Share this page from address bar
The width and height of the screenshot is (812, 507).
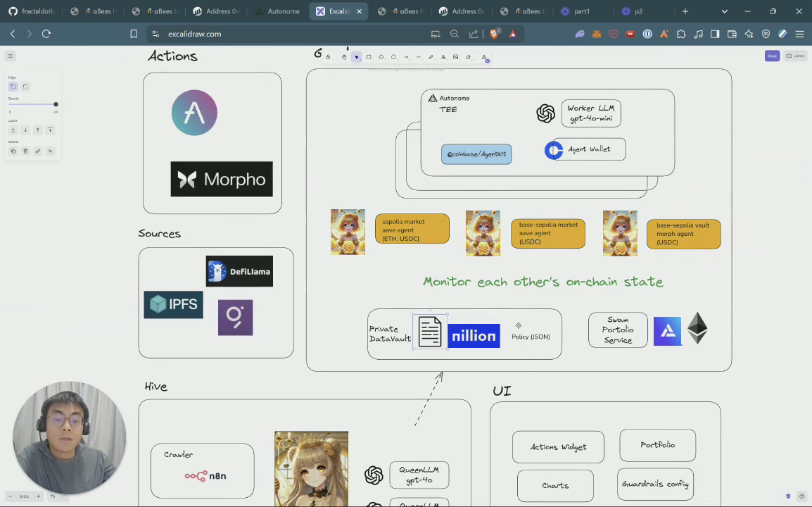[474, 34]
